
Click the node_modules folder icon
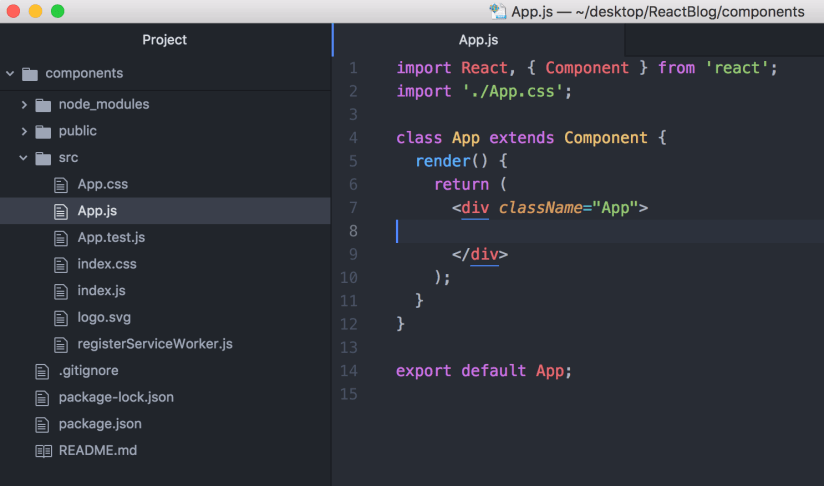42,105
